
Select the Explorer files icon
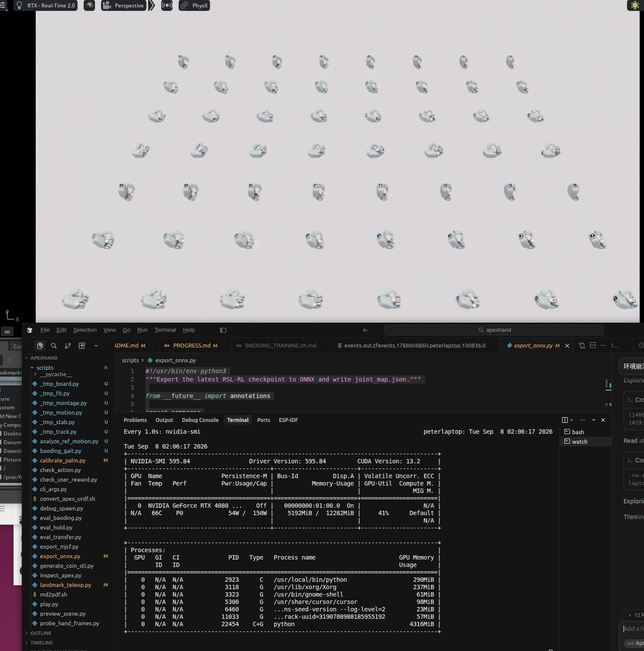pyautogui.click(x=40, y=346)
